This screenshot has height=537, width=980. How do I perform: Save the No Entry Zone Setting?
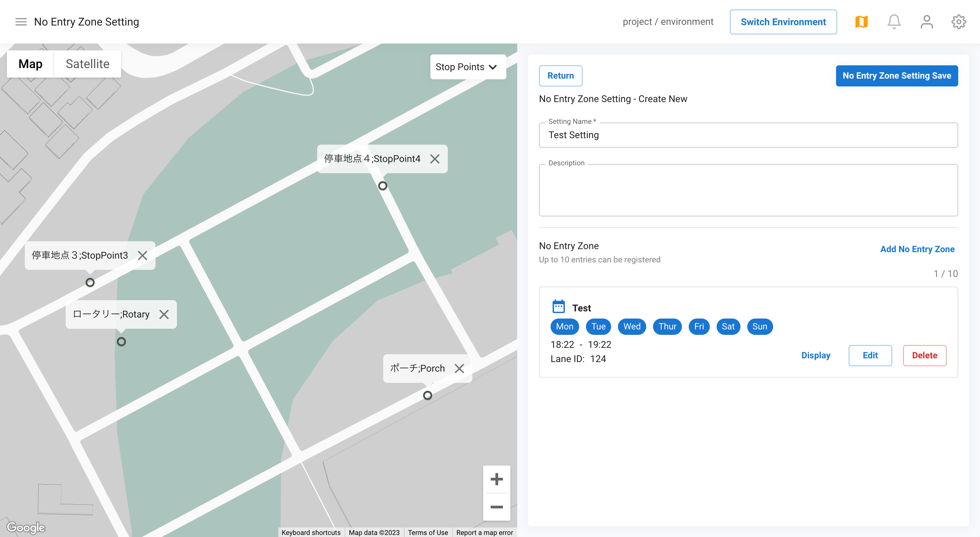(897, 76)
